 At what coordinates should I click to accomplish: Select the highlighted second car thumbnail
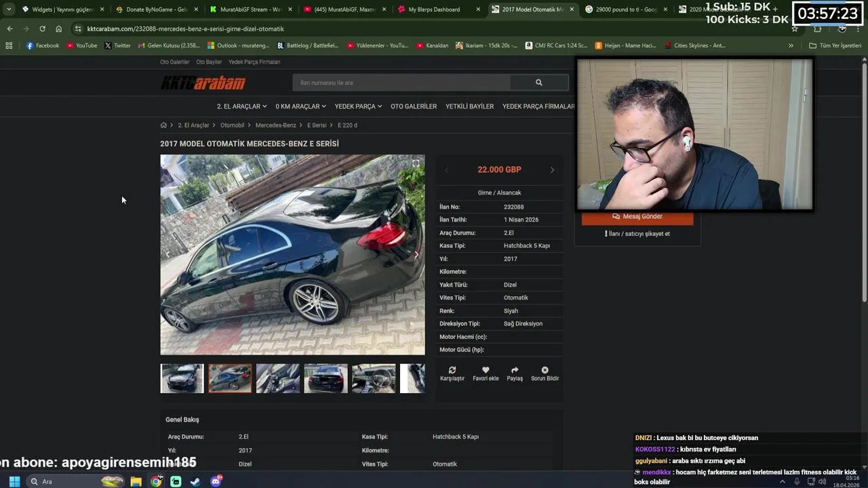[230, 379]
